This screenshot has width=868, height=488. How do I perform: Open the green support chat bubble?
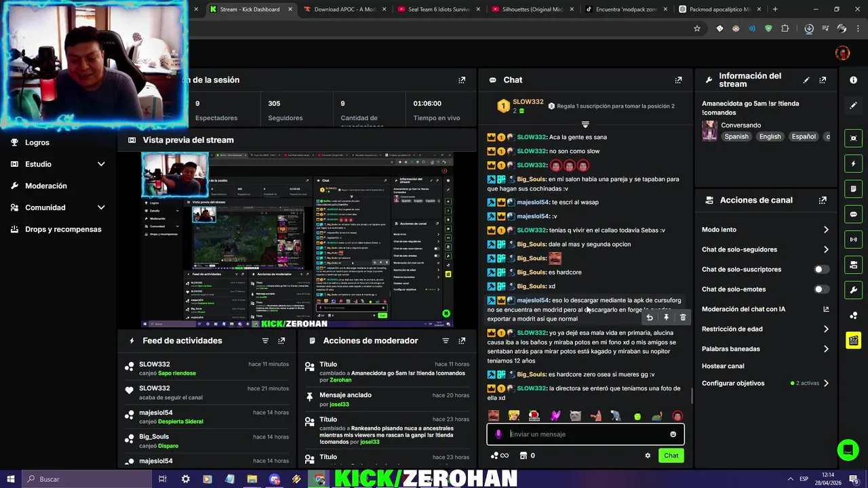coord(847,449)
